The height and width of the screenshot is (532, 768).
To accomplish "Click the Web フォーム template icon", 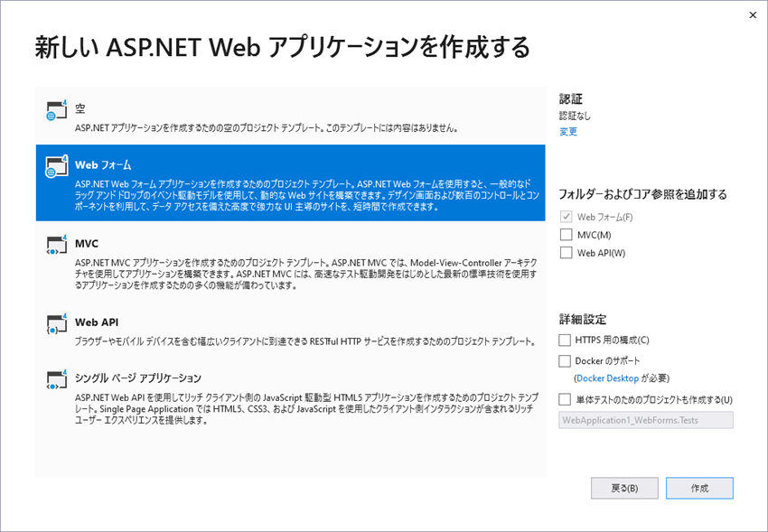I will point(56,167).
